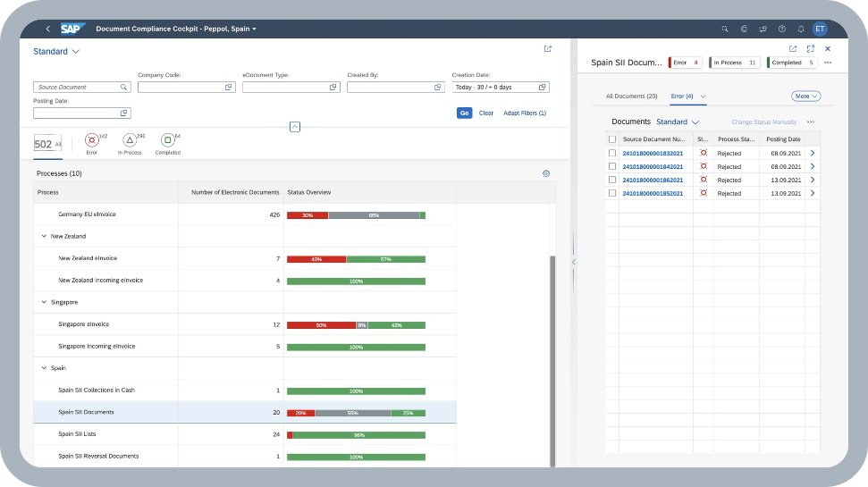Click share icon in detail panel

coord(793,48)
